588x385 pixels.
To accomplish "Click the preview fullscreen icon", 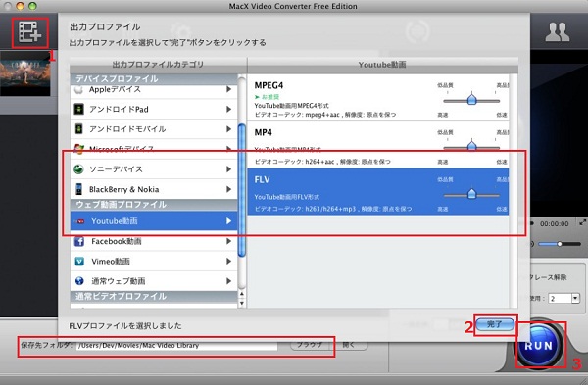I will [x=582, y=222].
